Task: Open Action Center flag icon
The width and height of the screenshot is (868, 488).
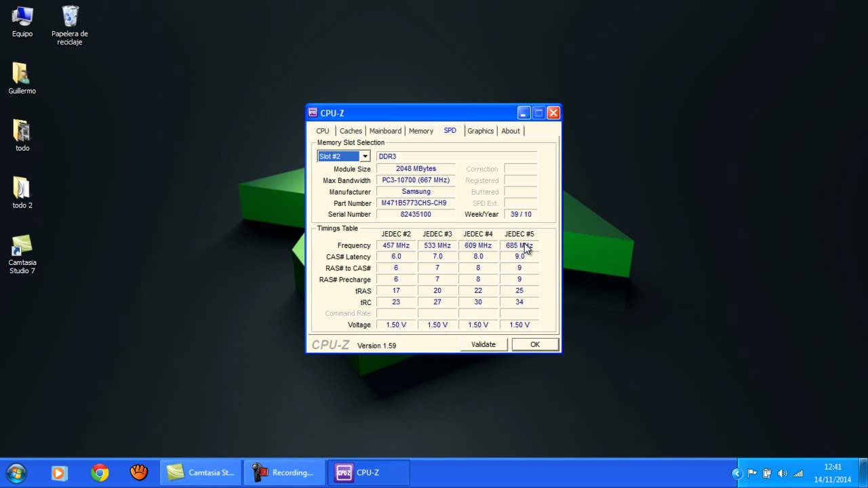Action: point(752,473)
